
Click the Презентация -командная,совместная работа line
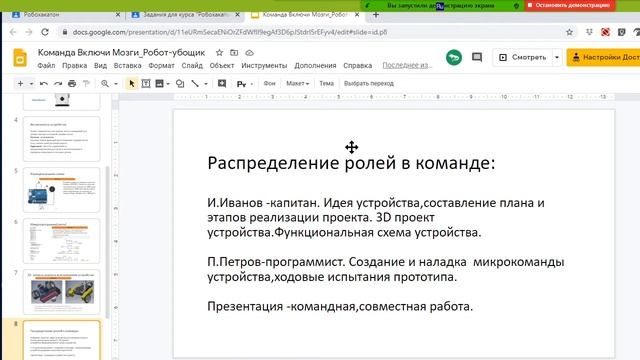[x=340, y=306]
